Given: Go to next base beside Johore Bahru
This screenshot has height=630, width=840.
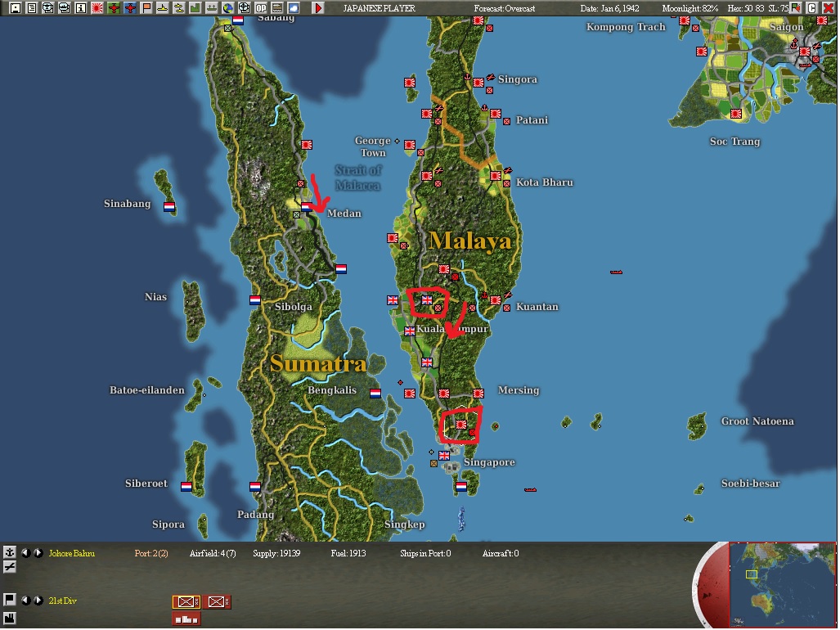Looking at the screenshot, I should [x=38, y=553].
